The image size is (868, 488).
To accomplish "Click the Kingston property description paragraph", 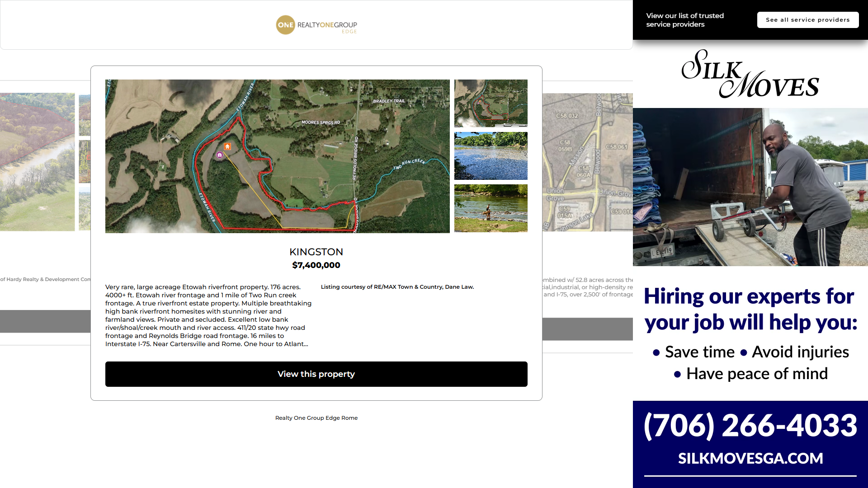I will pos(208,315).
